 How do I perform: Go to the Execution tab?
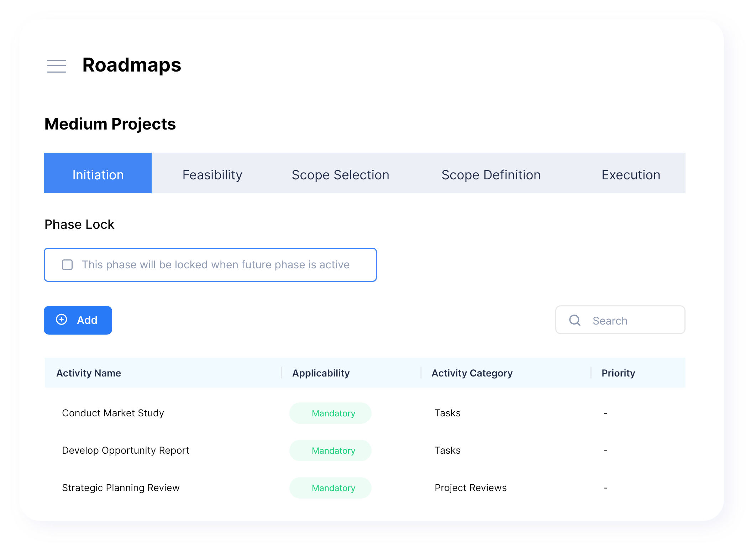tap(631, 175)
